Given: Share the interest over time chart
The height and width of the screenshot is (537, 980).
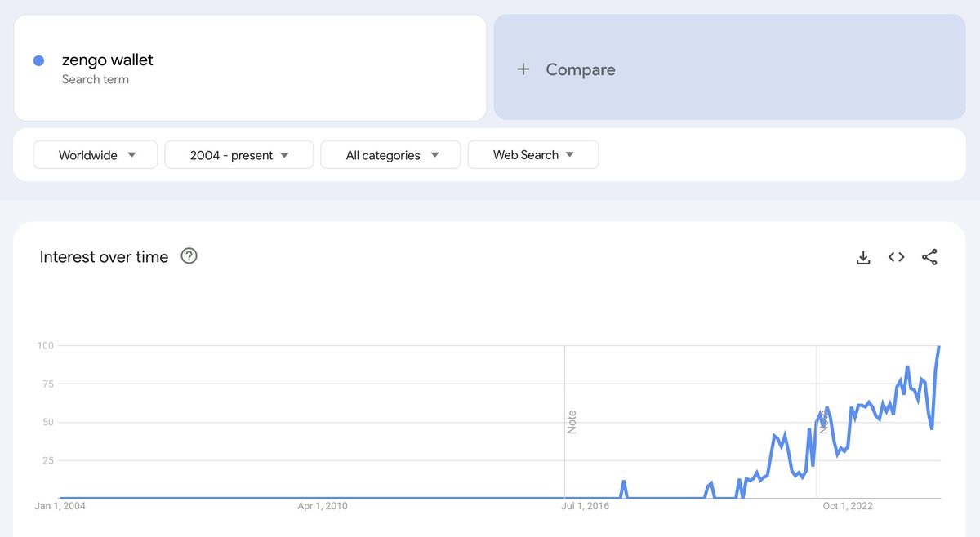Looking at the screenshot, I should tap(929, 257).
